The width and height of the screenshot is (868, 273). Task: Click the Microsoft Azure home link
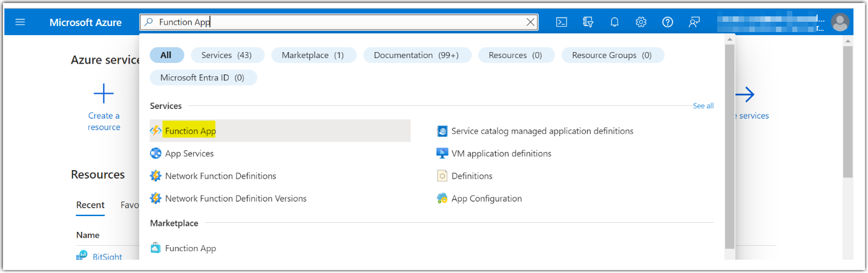(x=85, y=22)
